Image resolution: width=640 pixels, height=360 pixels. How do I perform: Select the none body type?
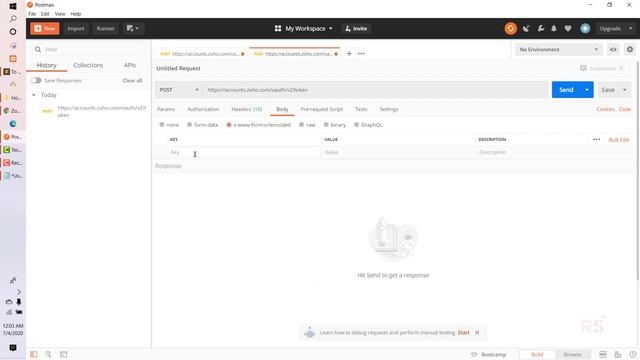point(169,125)
